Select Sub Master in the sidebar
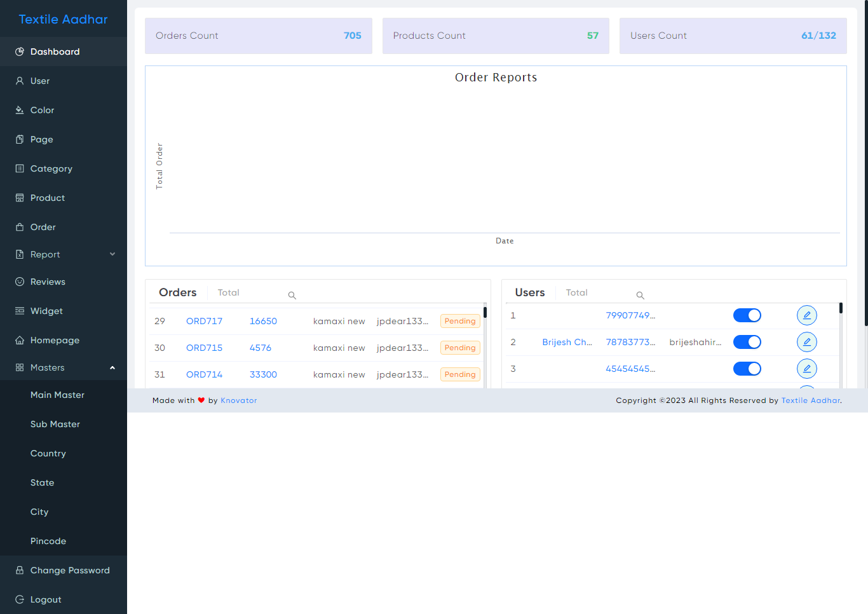The image size is (868, 614). [x=55, y=424]
